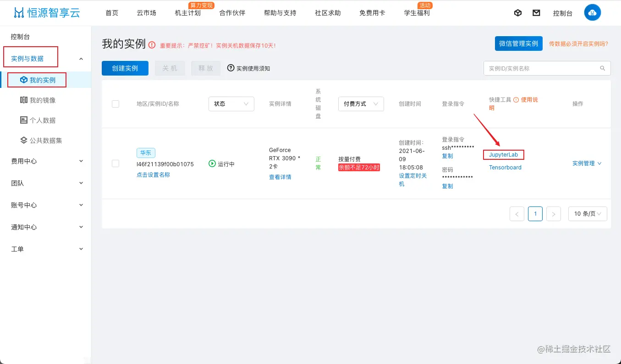Click the 实例ID/实例名称 search field
The width and height of the screenshot is (621, 364).
pyautogui.click(x=547, y=68)
